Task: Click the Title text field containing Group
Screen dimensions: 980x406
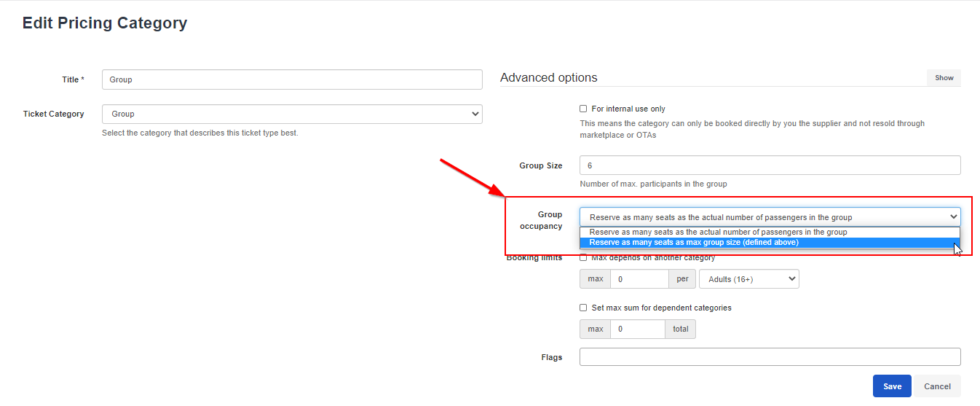Action: [292, 79]
